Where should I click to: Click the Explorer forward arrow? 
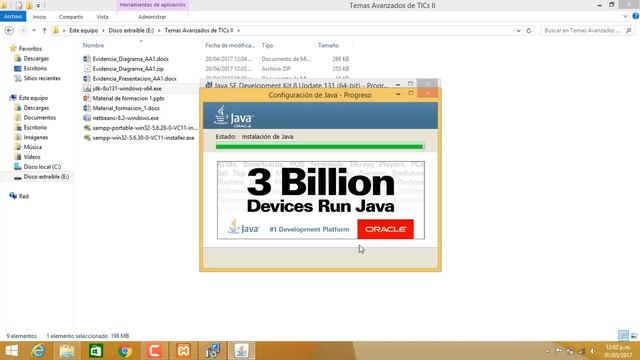[23, 31]
